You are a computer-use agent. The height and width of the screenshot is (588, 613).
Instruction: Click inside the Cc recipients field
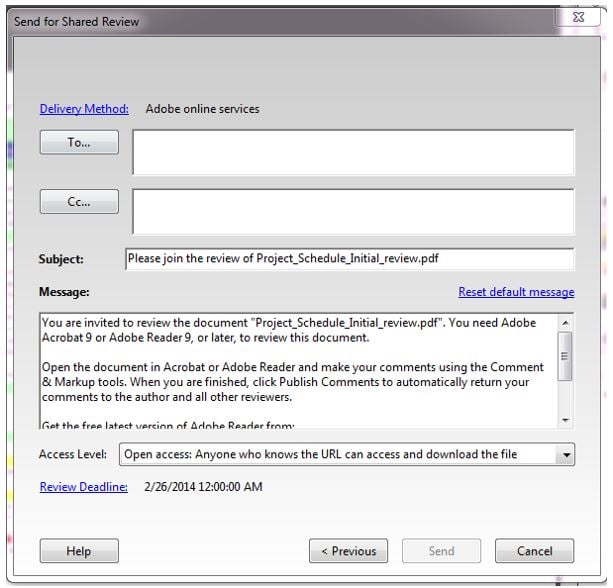[353, 211]
